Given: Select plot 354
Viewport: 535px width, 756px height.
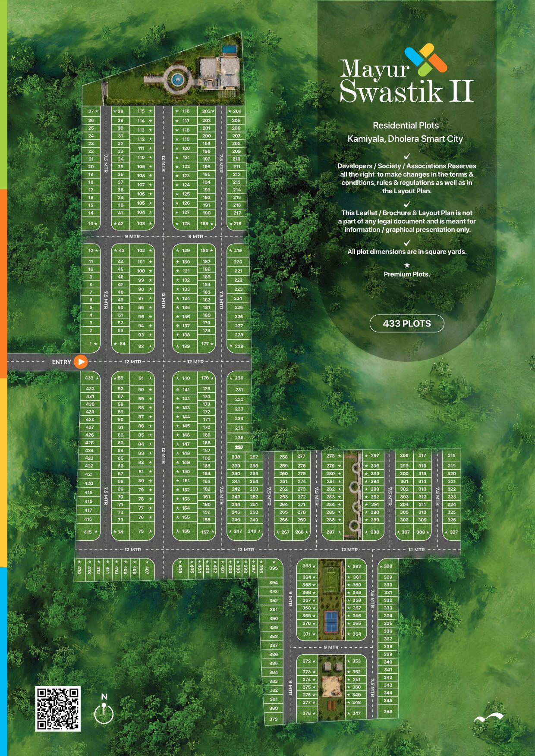Looking at the screenshot, I should point(356,634).
